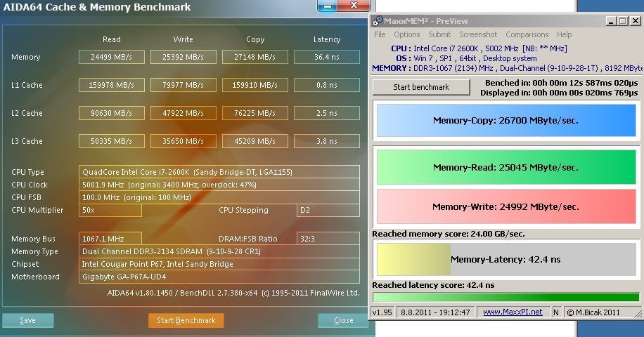644x337 pixels.
Task: Open the File menu in MaxxMEM²
Action: tap(380, 34)
